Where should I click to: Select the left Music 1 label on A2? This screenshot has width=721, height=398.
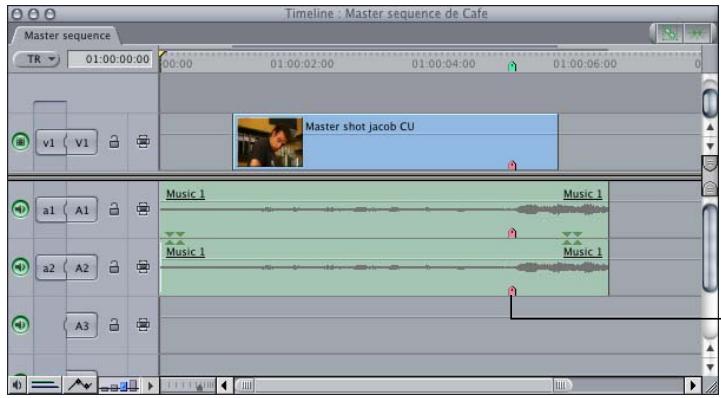pos(185,252)
